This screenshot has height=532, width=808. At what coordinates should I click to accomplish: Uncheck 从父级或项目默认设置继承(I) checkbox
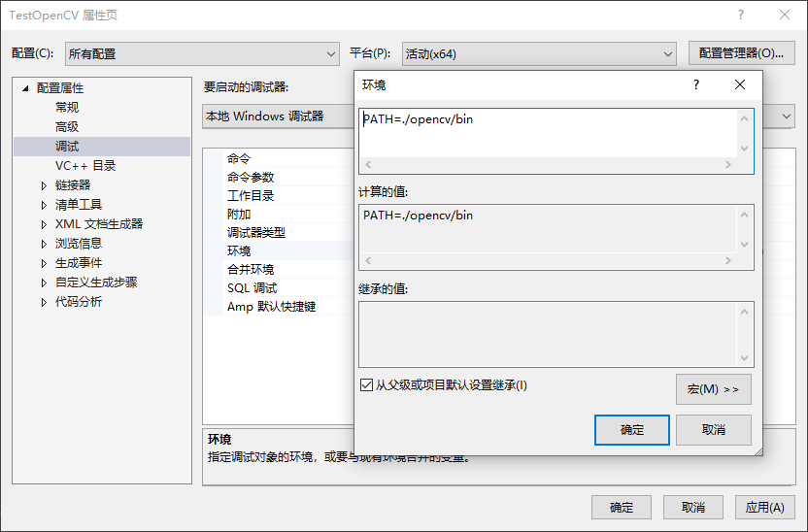366,384
